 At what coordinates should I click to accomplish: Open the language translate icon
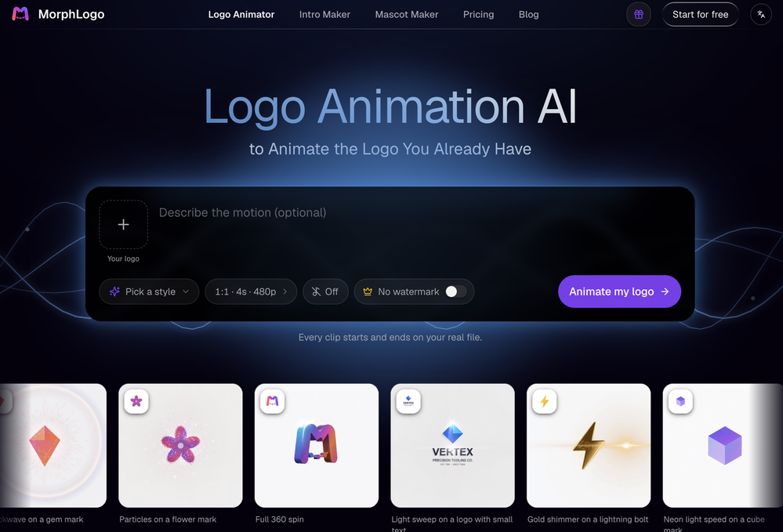point(761,14)
